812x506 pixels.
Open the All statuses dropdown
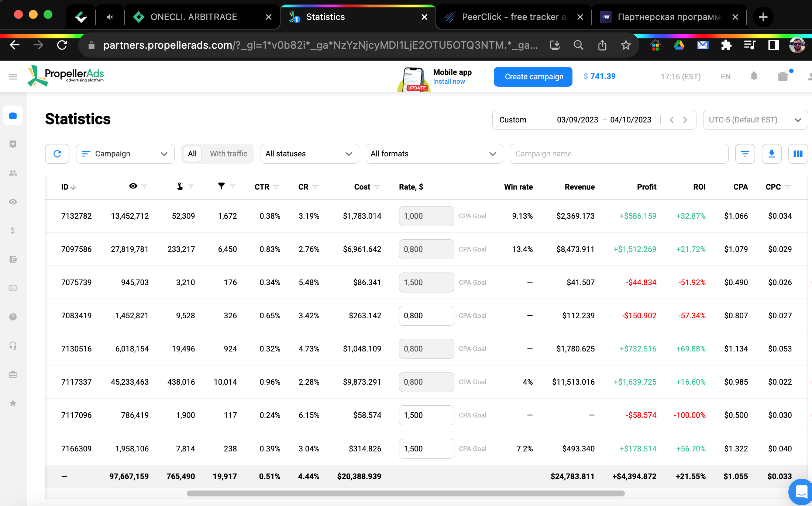pos(309,154)
